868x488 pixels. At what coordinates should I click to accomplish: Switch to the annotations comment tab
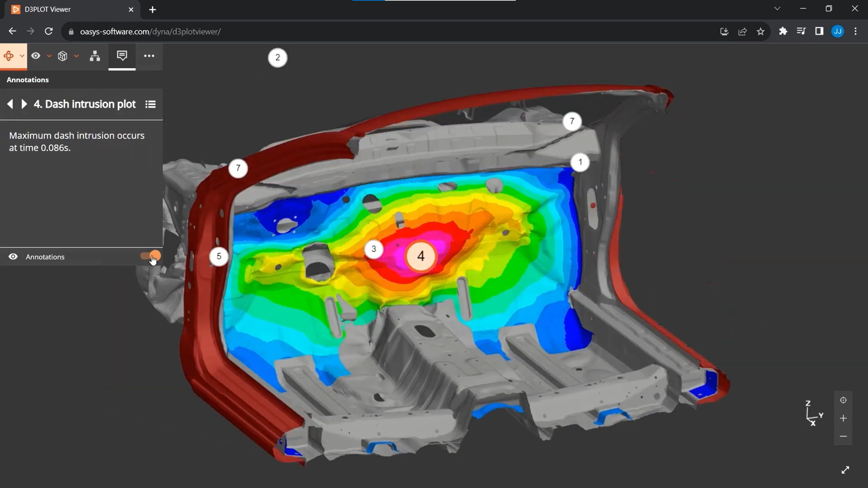point(122,56)
